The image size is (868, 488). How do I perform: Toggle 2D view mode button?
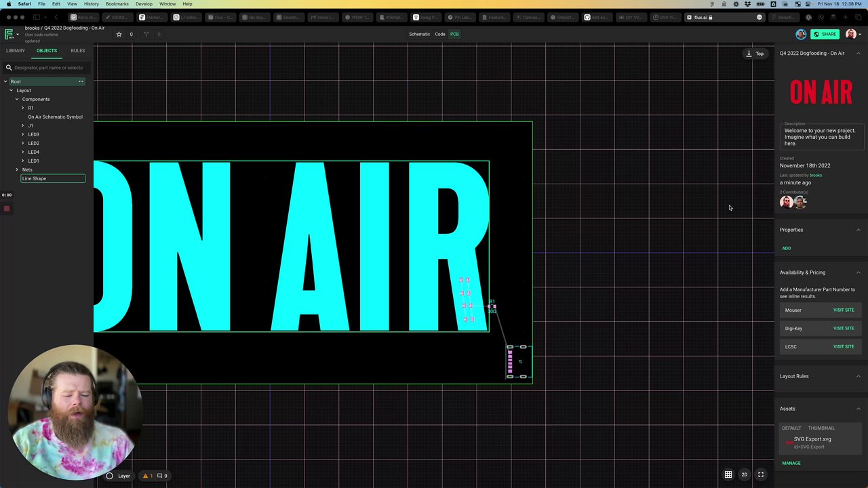coord(744,474)
